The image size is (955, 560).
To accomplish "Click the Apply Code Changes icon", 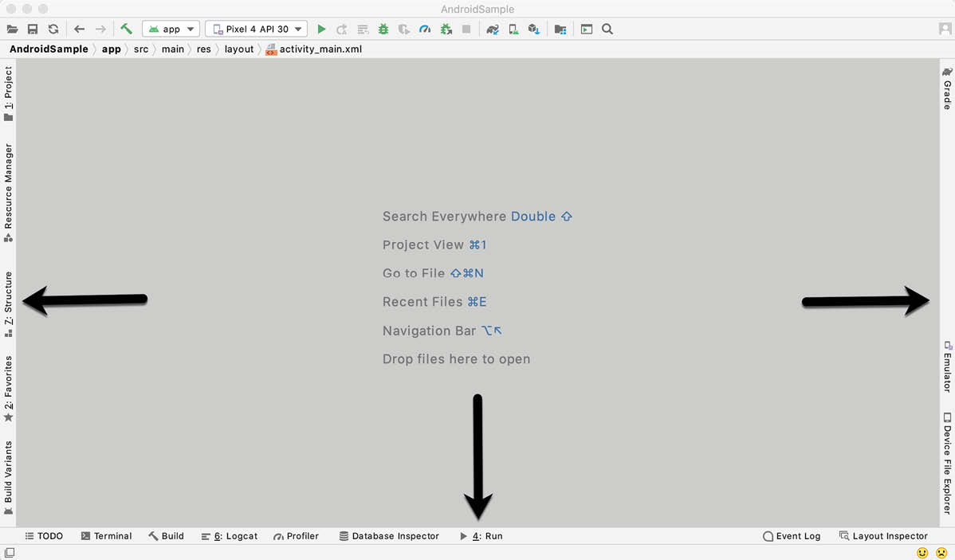I will point(363,29).
